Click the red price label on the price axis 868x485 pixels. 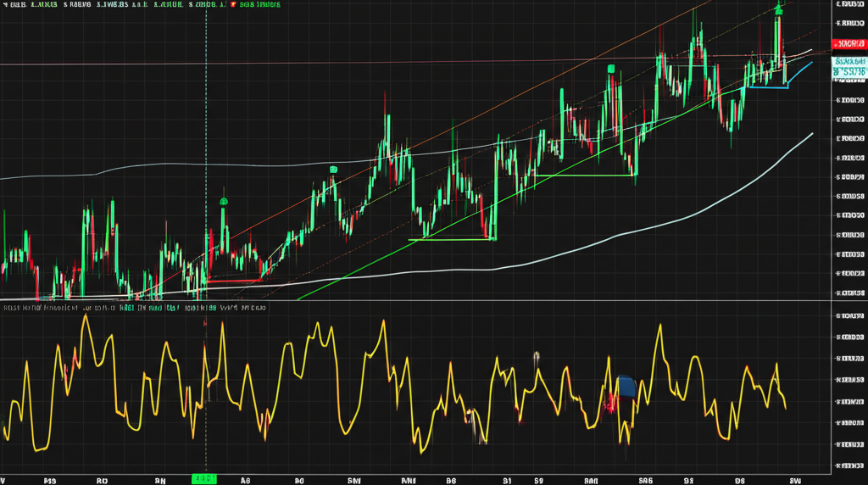[x=849, y=43]
